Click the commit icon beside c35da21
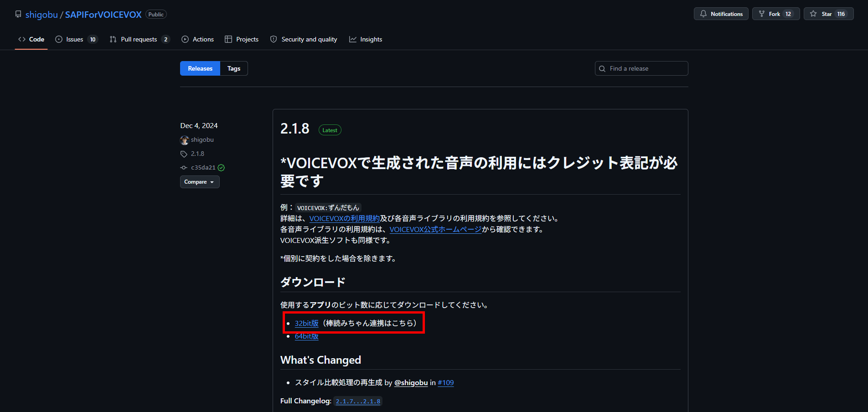868x412 pixels. coord(184,168)
